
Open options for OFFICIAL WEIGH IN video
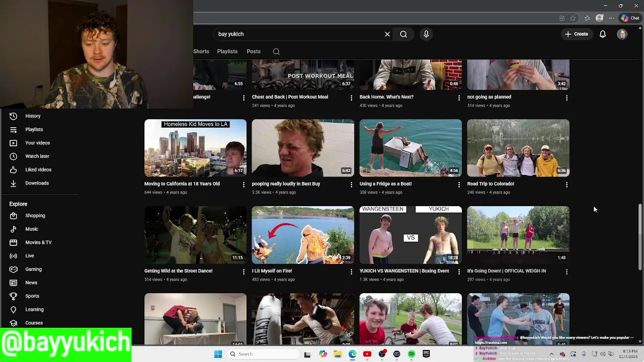coord(567,271)
